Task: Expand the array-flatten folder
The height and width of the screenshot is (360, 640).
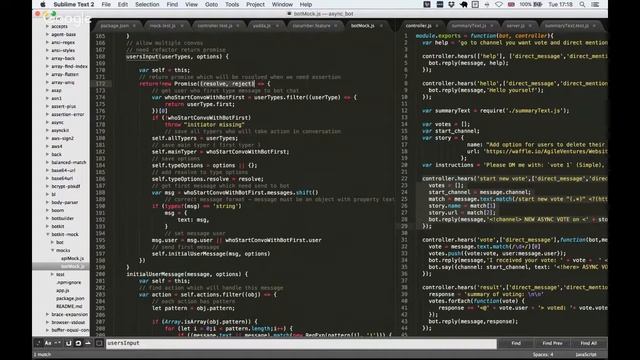Action: pyautogui.click(x=47, y=74)
